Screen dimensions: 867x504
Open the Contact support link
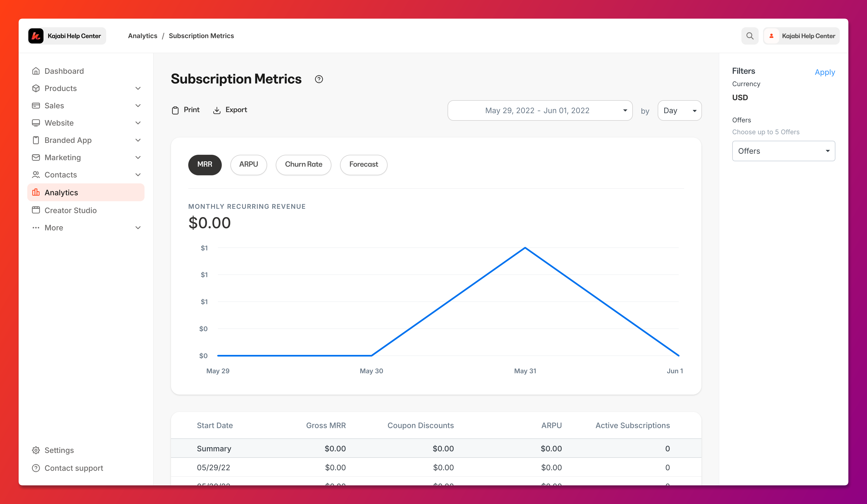click(74, 468)
